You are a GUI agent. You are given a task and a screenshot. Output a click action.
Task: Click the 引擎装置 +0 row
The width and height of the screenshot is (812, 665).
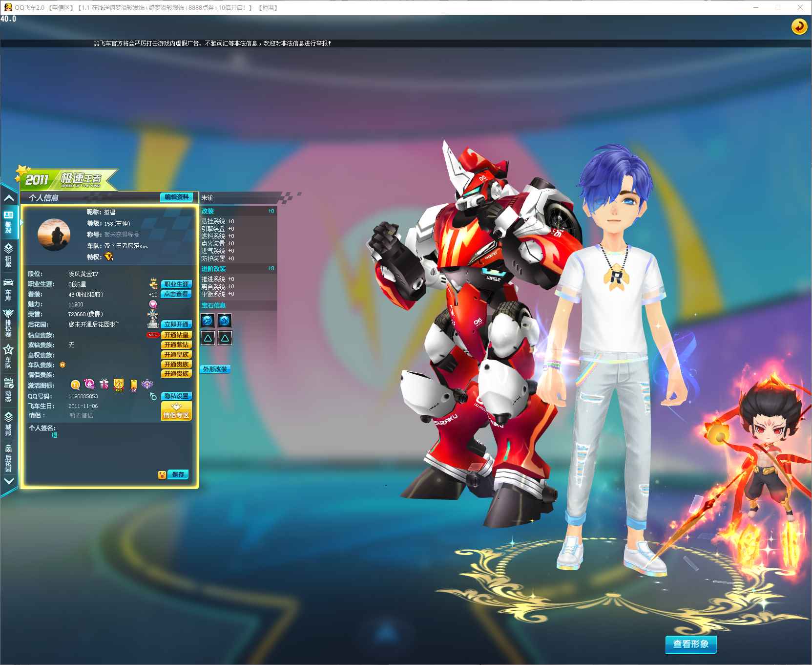(218, 229)
